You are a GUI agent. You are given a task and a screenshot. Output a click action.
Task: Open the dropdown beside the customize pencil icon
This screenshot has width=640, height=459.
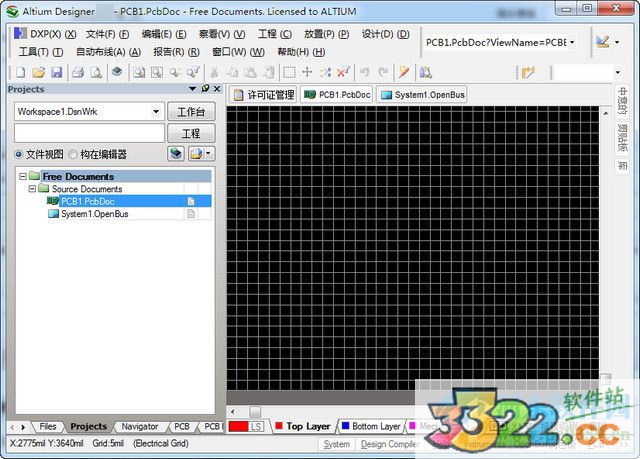[x=617, y=42]
